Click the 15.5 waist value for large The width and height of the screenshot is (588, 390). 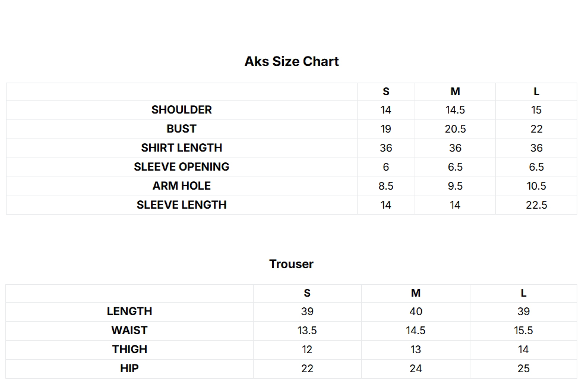coord(523,331)
